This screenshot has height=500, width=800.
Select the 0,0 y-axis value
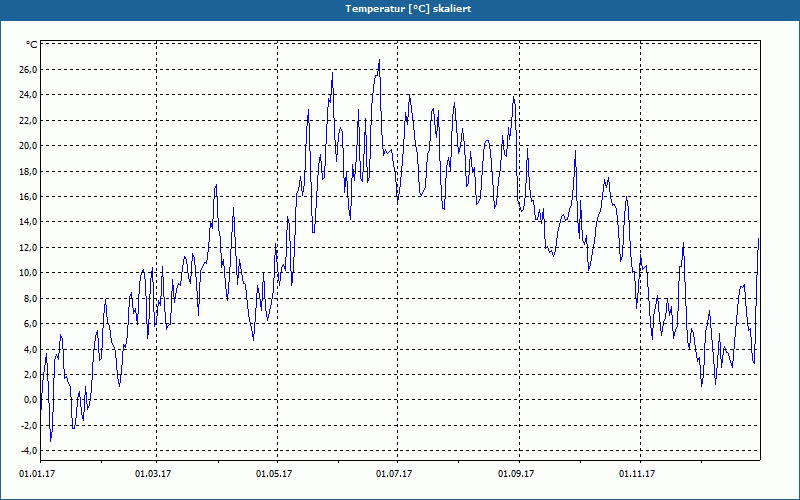pos(31,400)
